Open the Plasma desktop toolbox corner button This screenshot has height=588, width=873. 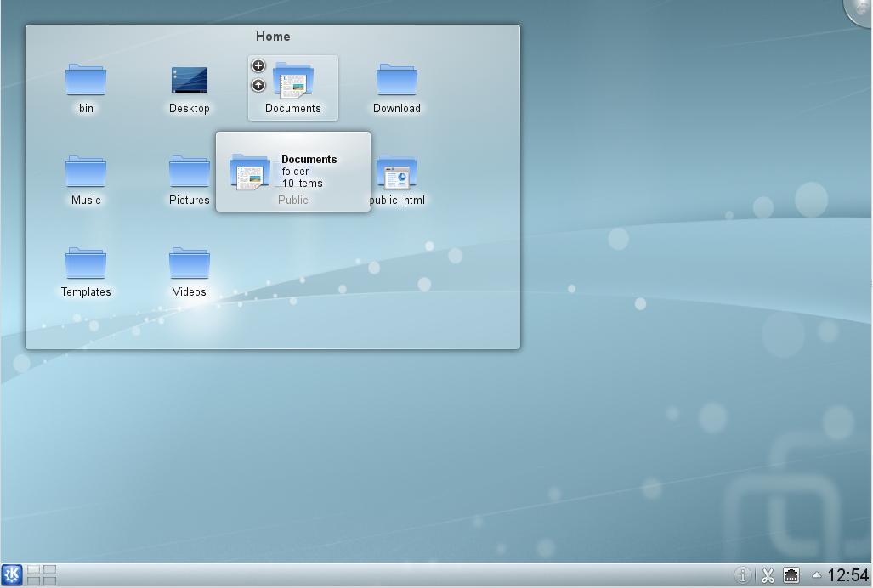coord(859,10)
